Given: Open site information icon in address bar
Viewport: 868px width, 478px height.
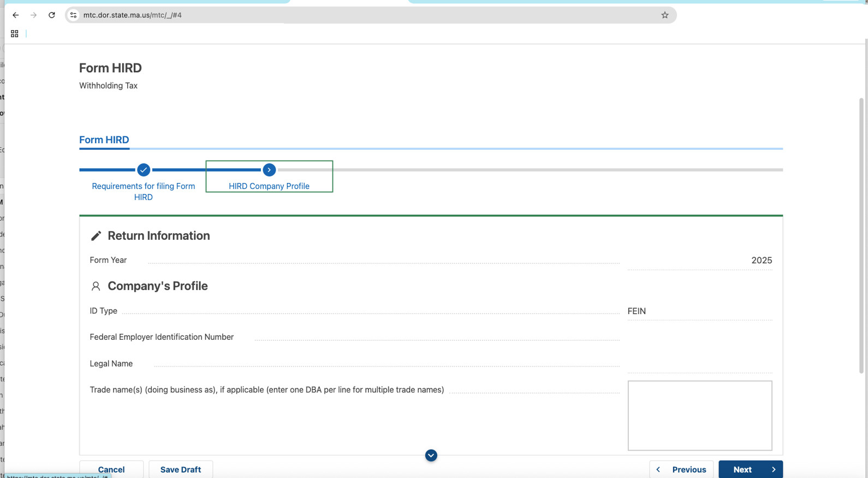Looking at the screenshot, I should [x=74, y=15].
